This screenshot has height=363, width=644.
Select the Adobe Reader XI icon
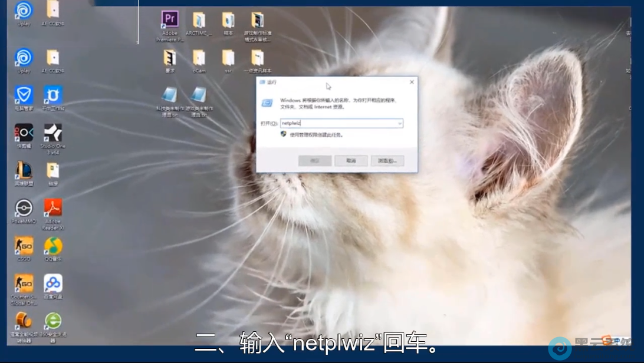pos(53,208)
